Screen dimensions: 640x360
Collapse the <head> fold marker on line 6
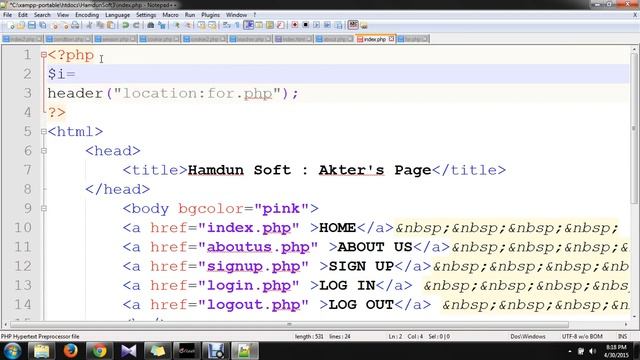click(x=44, y=151)
